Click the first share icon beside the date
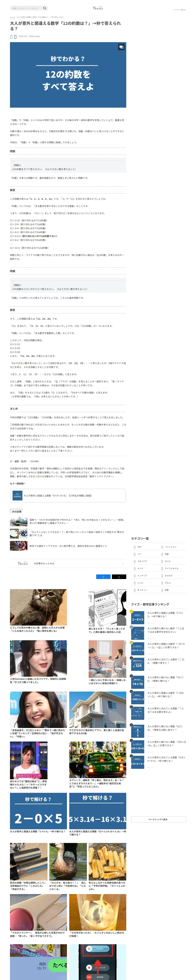 11,37
